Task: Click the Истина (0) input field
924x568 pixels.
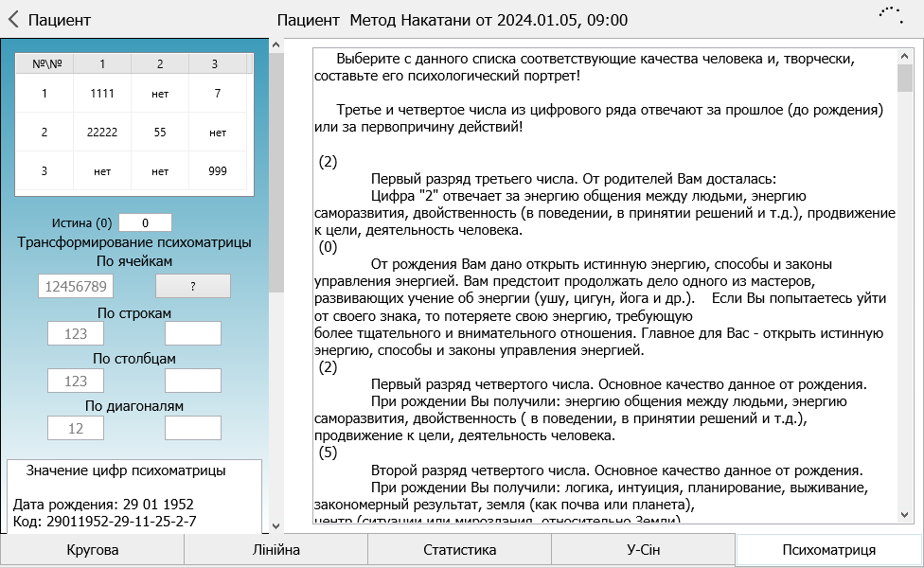Action: click(145, 223)
